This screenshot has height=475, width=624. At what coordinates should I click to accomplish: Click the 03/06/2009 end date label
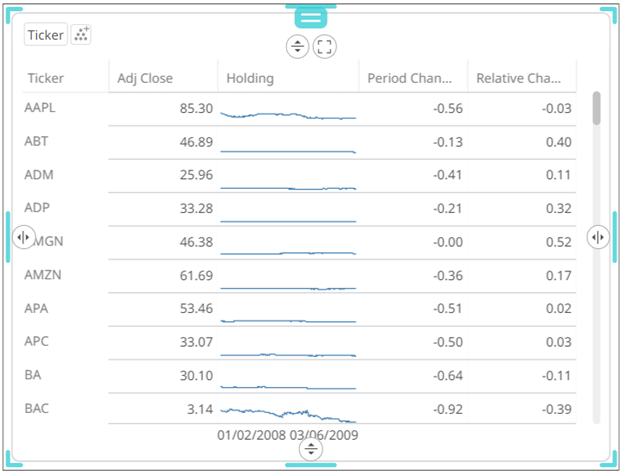(x=324, y=435)
